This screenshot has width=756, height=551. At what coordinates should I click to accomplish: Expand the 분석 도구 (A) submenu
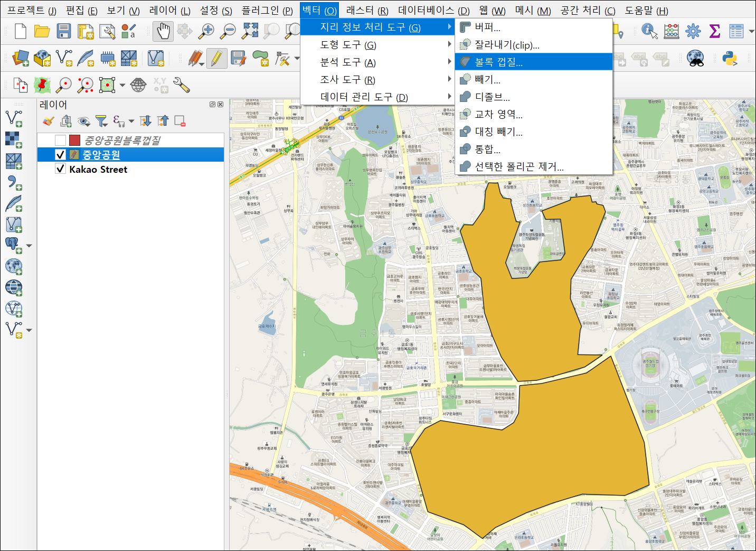coord(377,62)
